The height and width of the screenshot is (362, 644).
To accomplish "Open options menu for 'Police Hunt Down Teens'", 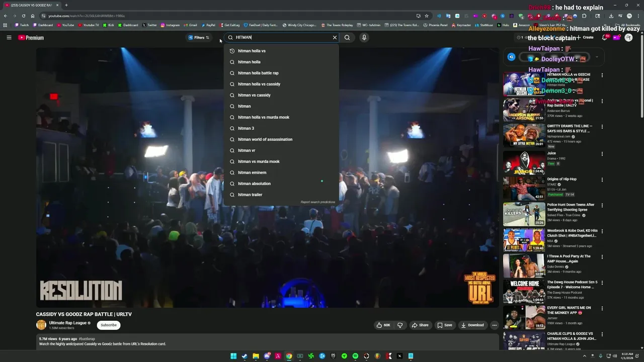I will 602,205.
